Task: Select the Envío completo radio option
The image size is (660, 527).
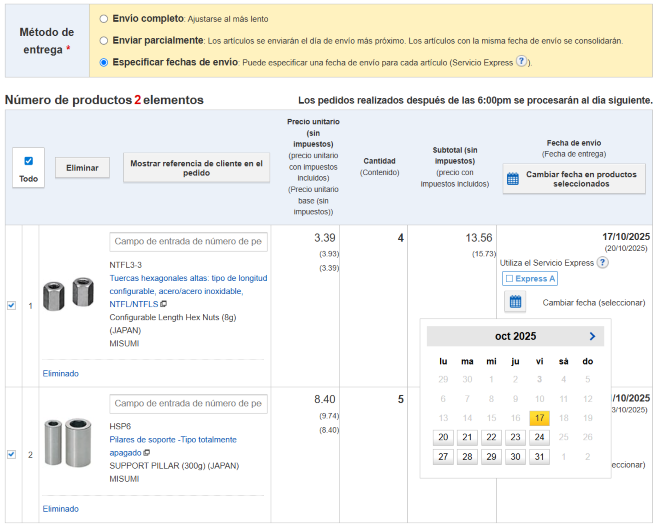Action: (x=104, y=18)
